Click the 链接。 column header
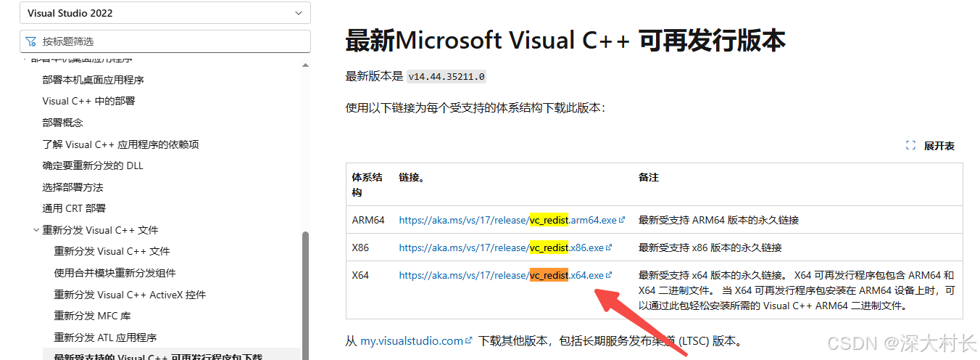 tap(411, 177)
